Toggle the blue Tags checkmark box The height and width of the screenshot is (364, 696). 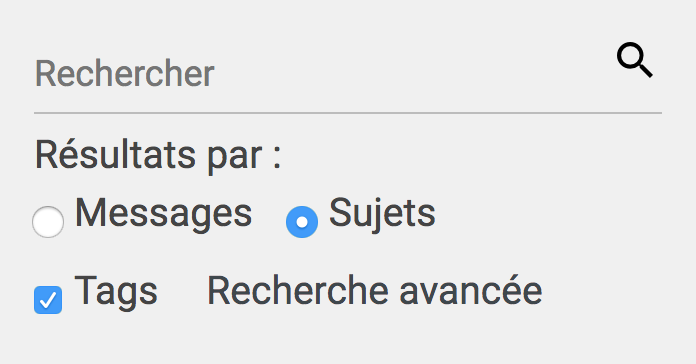(x=48, y=300)
